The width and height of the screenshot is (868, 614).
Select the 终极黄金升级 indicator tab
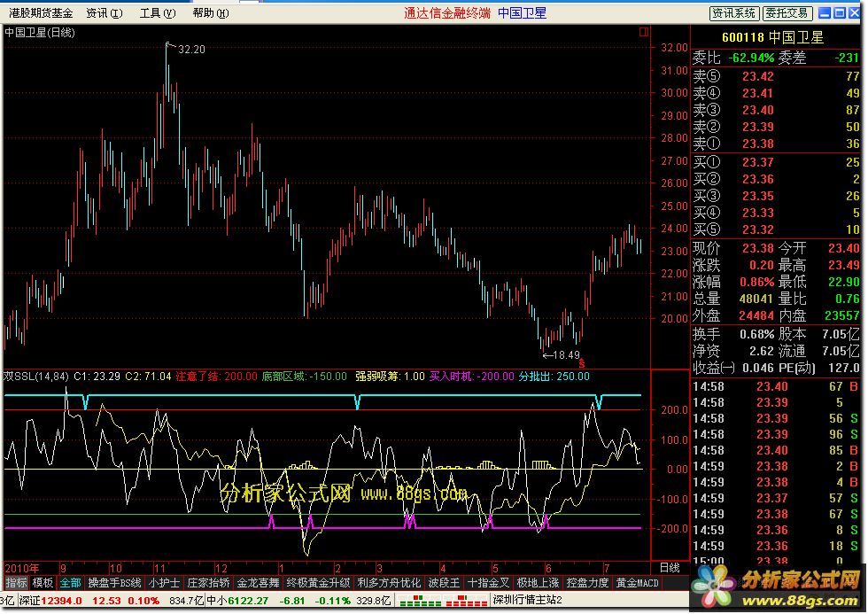[318, 582]
